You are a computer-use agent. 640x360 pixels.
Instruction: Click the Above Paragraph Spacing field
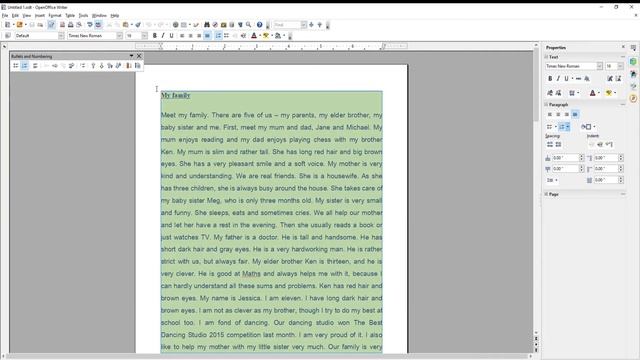click(566, 158)
